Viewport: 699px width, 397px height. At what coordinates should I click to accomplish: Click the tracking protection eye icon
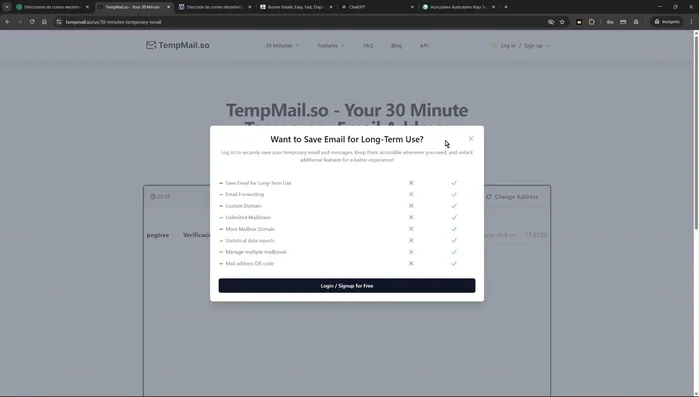point(551,22)
